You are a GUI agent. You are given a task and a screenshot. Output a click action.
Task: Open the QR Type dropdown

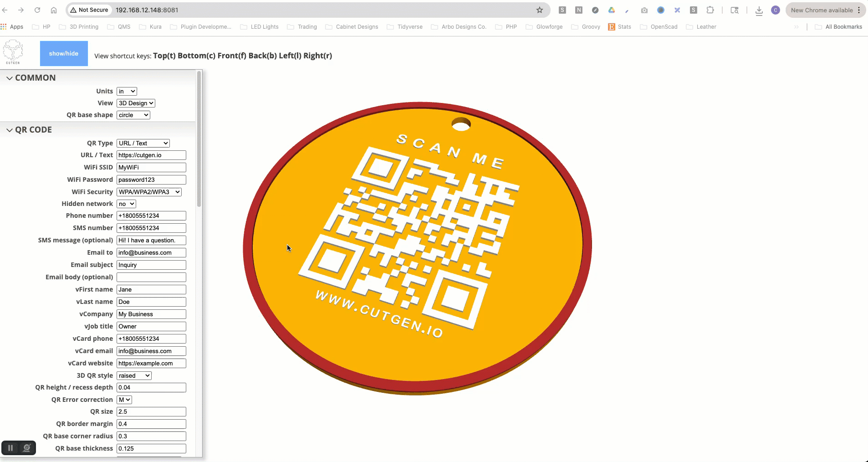(x=143, y=143)
